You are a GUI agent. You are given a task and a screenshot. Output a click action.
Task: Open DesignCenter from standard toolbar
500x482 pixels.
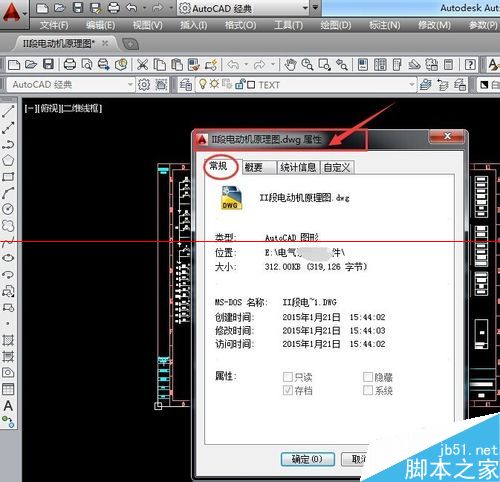click(380, 64)
